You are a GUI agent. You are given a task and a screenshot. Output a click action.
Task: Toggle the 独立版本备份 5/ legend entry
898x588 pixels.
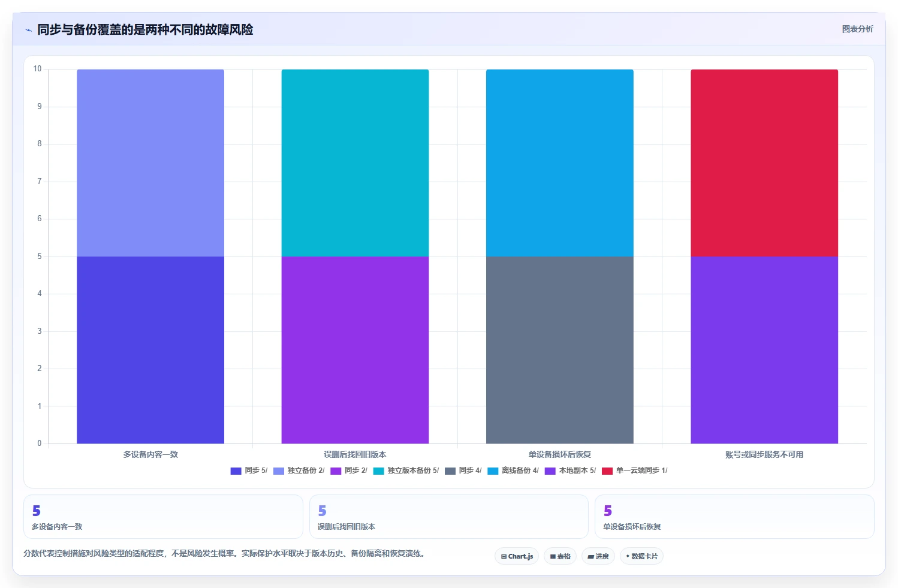[x=406, y=471]
